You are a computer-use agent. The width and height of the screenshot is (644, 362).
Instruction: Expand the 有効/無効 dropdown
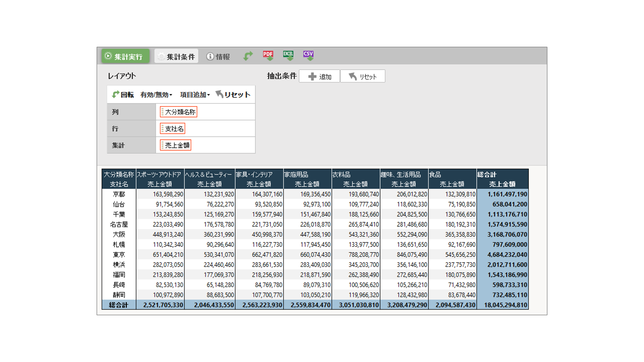point(156,95)
